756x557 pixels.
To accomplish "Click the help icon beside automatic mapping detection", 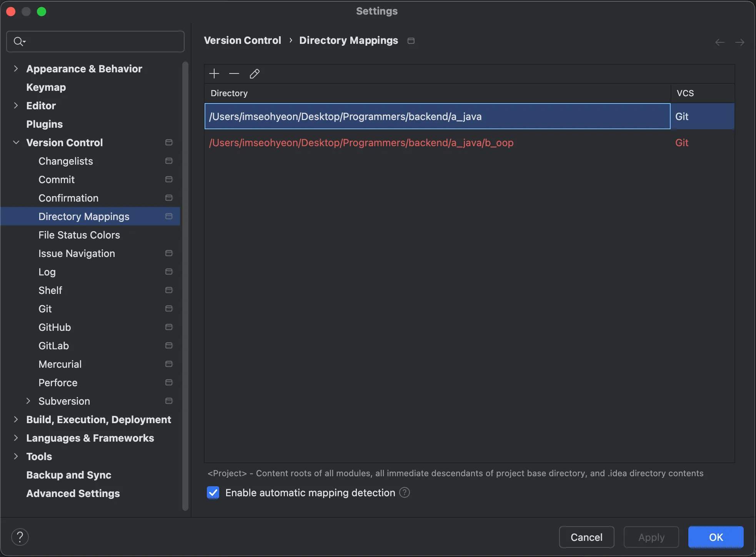I will (405, 492).
